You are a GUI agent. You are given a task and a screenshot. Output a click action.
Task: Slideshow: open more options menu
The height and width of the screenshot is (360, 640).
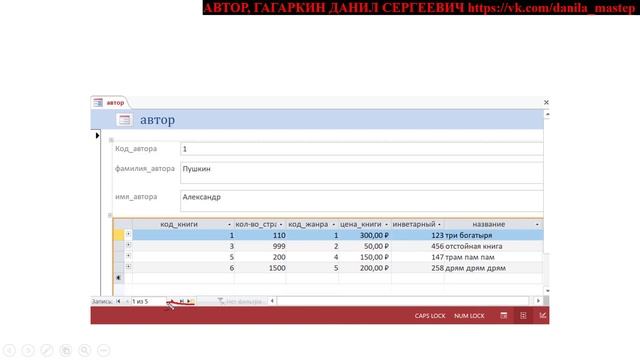(104, 350)
